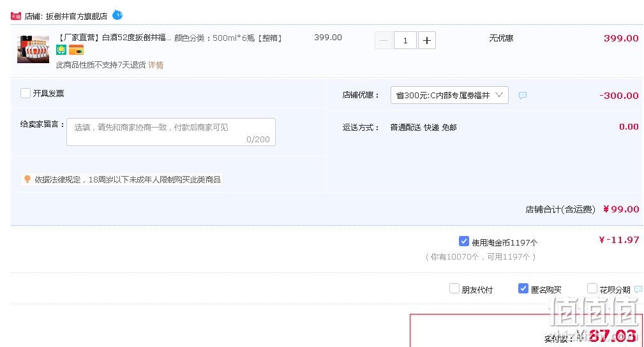644x347 pixels.
Task: Click the store total ¥99.00
Action: click(621, 209)
